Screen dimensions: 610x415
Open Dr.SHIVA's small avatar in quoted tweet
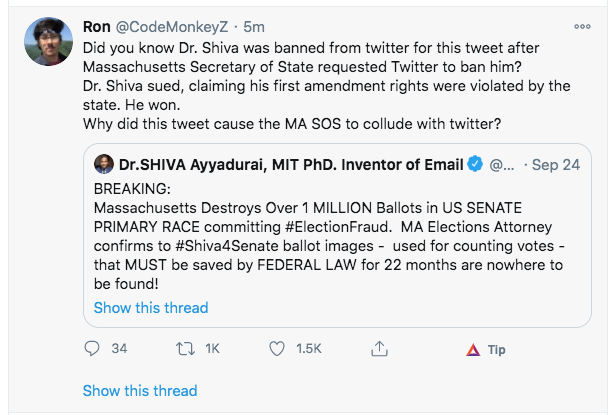104,164
